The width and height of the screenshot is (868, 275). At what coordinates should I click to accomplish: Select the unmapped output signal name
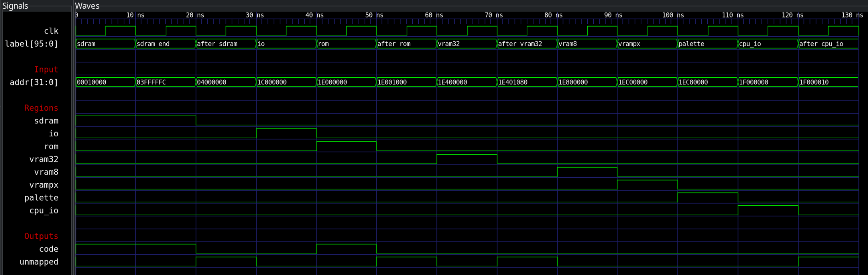[x=39, y=262]
